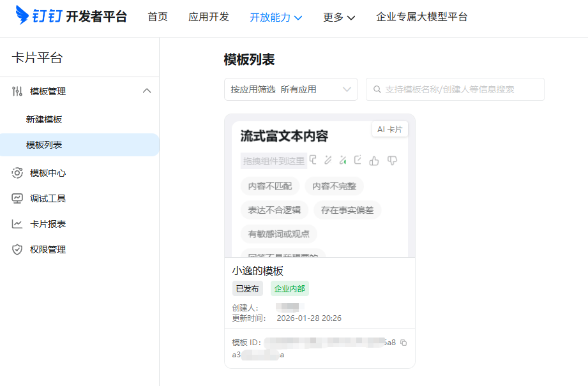Click the 卡片报表 chart icon

17,224
